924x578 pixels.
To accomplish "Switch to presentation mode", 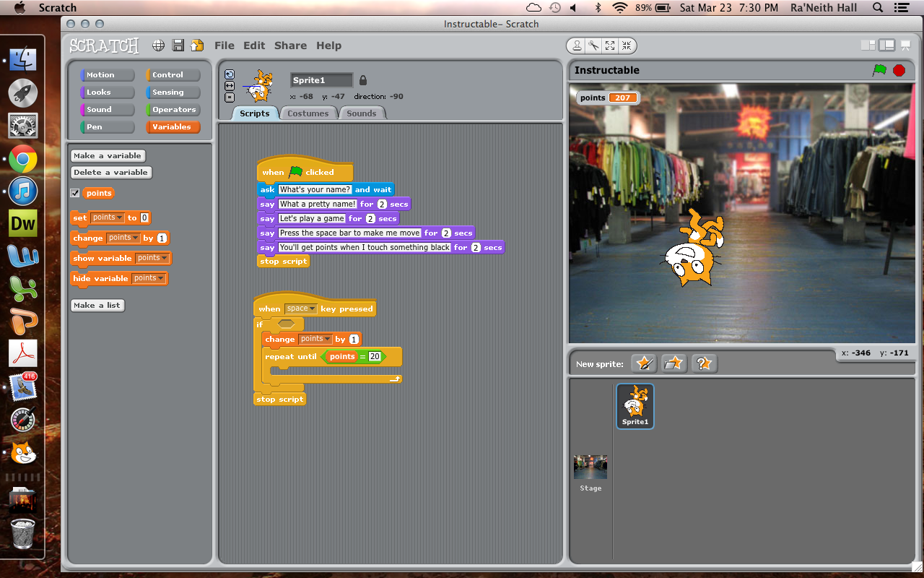I will tap(905, 46).
